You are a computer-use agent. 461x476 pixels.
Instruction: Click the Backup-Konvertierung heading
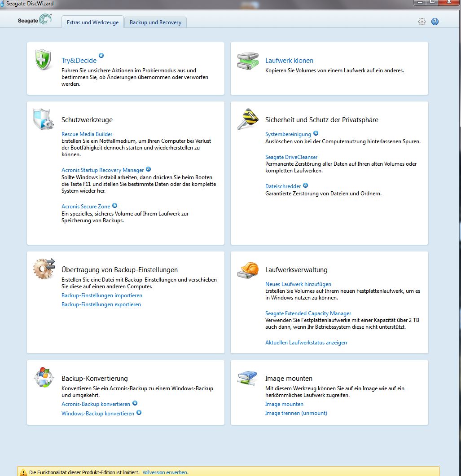(94, 378)
